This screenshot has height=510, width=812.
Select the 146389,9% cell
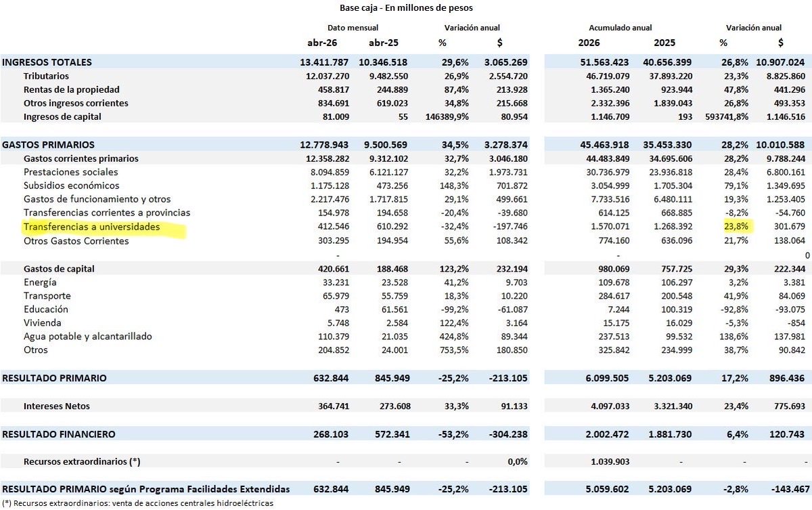(x=448, y=116)
